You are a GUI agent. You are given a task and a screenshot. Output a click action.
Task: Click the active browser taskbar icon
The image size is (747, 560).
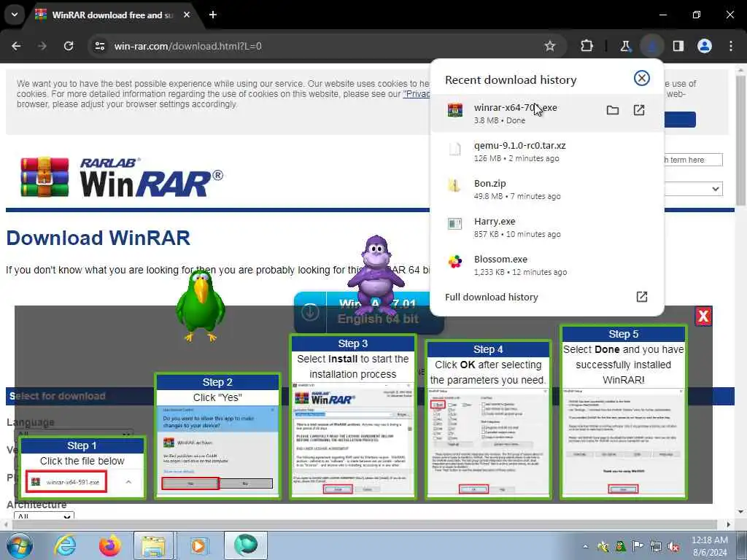point(246,545)
